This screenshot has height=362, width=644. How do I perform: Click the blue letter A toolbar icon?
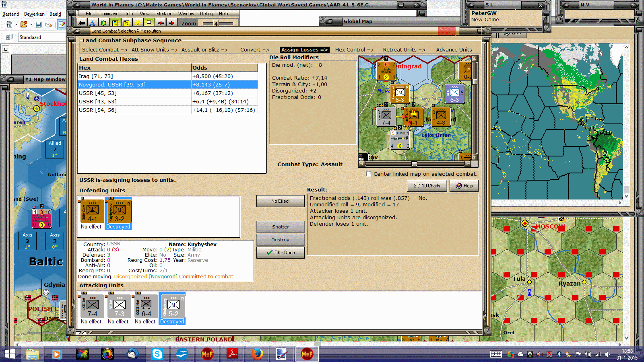click(93, 23)
